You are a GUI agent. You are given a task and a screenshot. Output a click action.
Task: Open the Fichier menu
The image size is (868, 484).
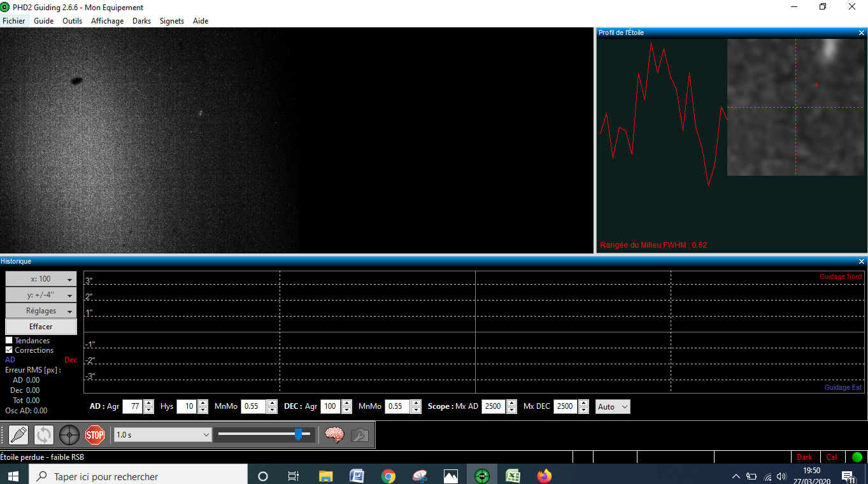(14, 21)
